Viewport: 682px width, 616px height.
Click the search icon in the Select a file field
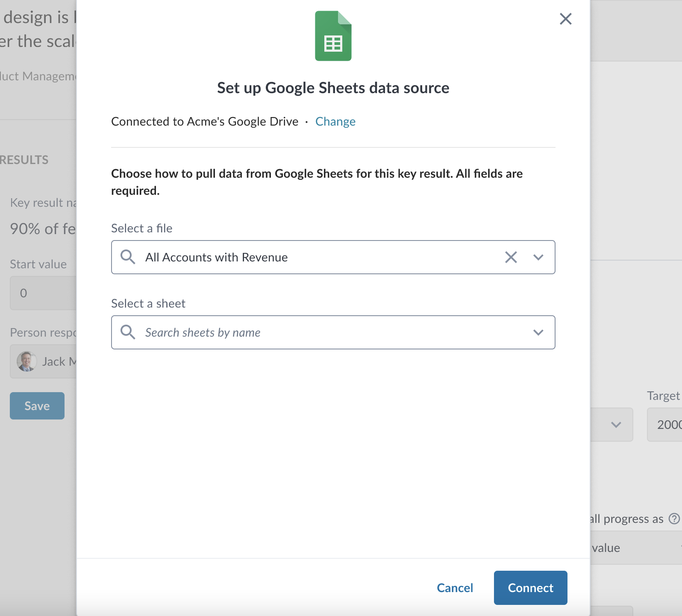pyautogui.click(x=128, y=257)
